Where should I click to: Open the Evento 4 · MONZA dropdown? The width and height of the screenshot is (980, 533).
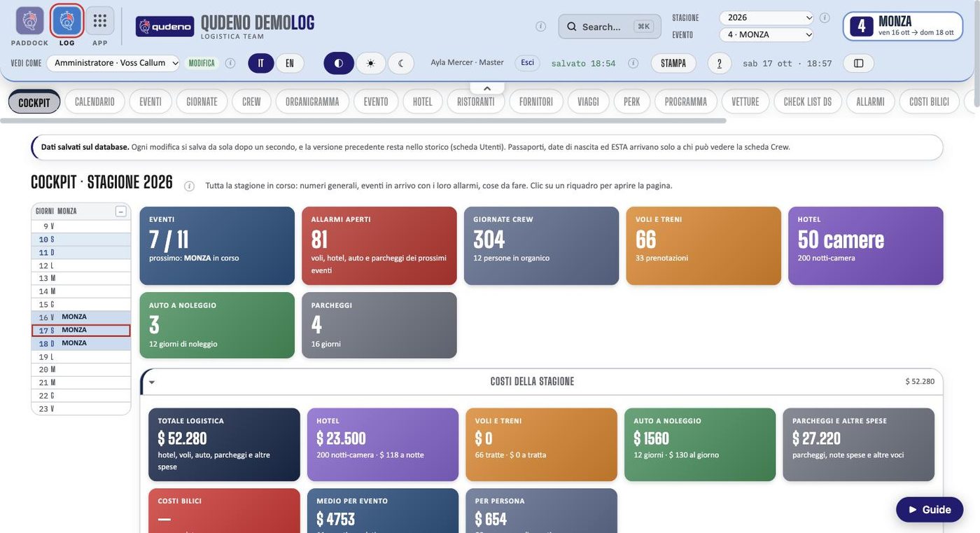coord(766,34)
